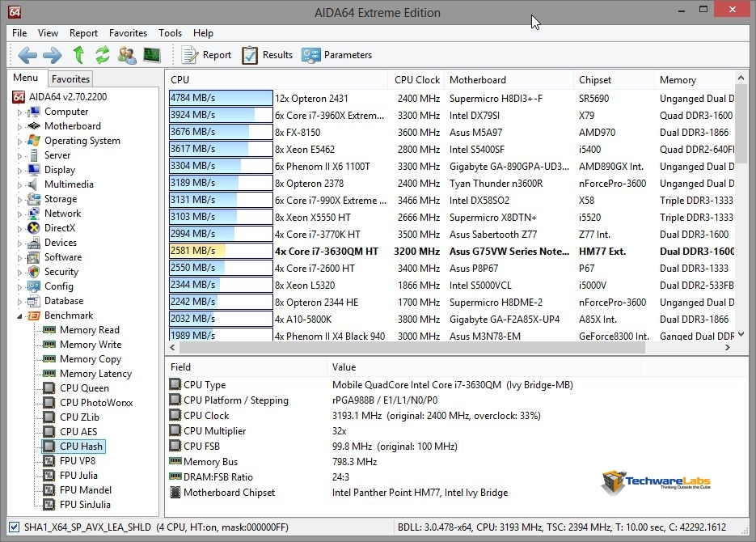Click the Network icon in the tree

click(34, 213)
